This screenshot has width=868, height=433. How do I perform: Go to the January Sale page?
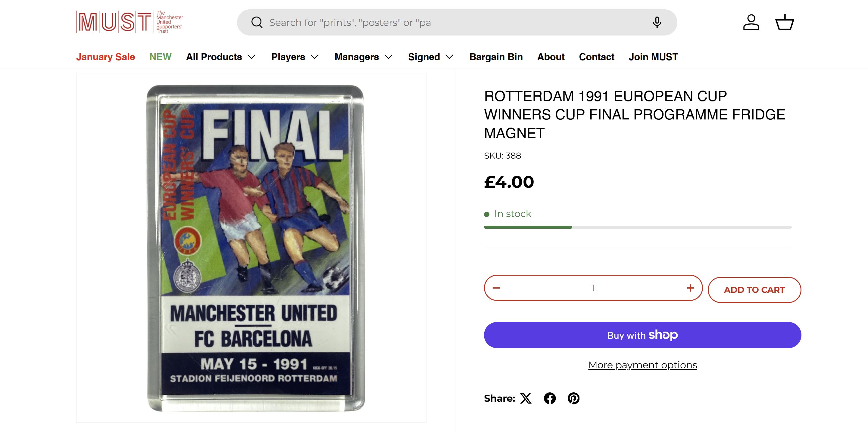click(x=105, y=57)
